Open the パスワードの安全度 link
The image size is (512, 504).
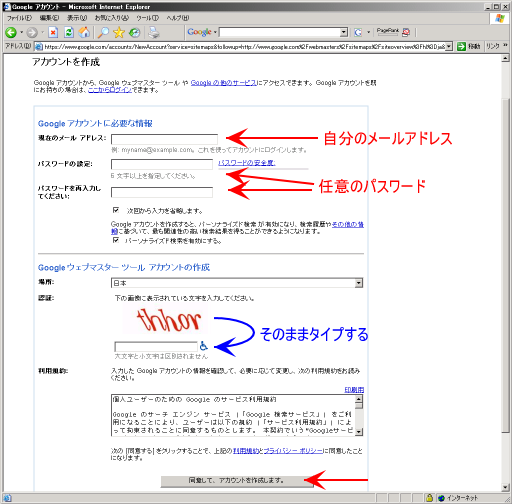pyautogui.click(x=247, y=163)
